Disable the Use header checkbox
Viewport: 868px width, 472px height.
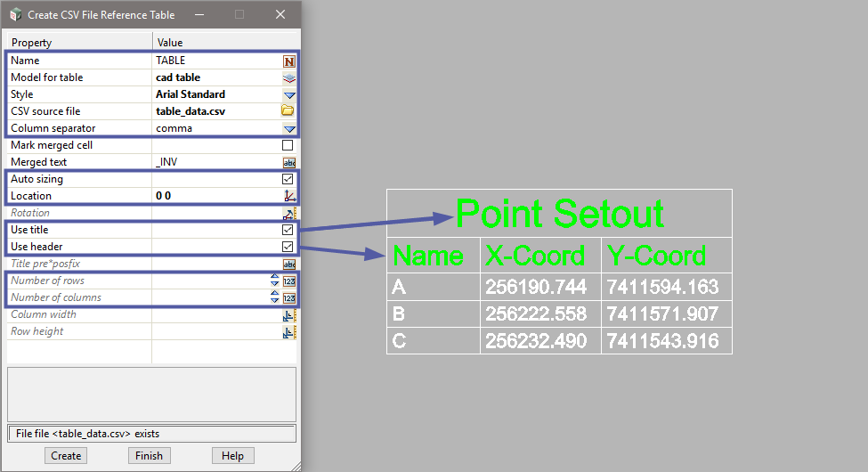pos(288,247)
